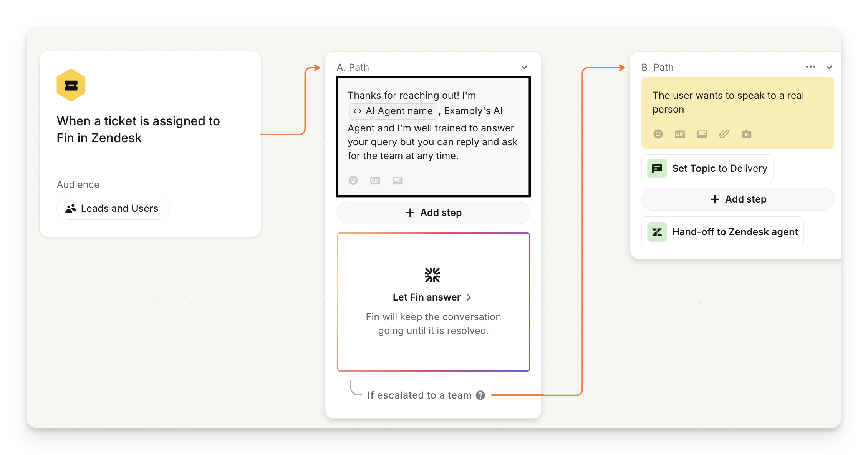Click help icon beside 'If escalated to a team'

pos(480,395)
